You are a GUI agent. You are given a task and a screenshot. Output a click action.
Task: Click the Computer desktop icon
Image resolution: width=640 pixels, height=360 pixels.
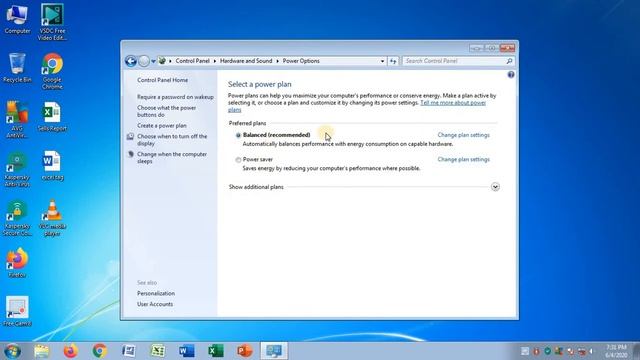pos(17,19)
